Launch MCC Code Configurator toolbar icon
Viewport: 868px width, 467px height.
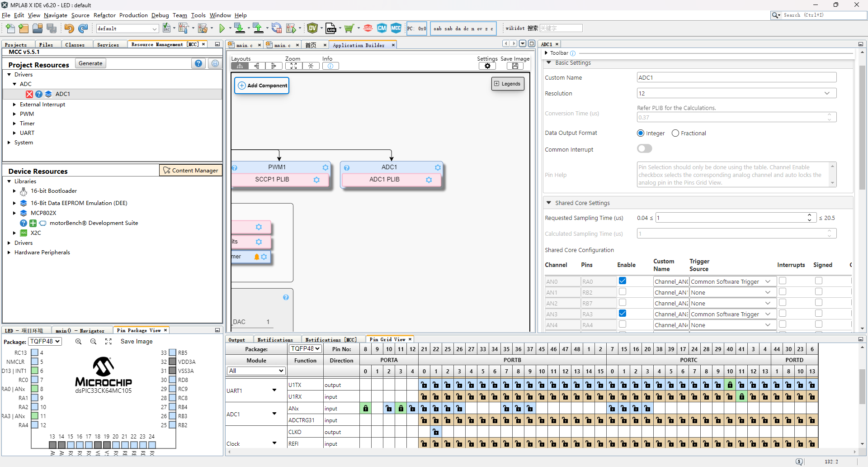pos(396,29)
